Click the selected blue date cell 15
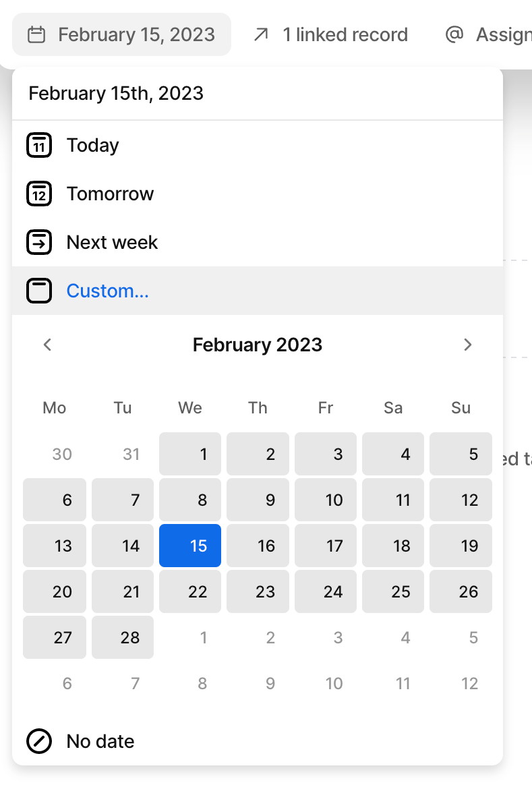The height and width of the screenshot is (787, 532). click(189, 546)
